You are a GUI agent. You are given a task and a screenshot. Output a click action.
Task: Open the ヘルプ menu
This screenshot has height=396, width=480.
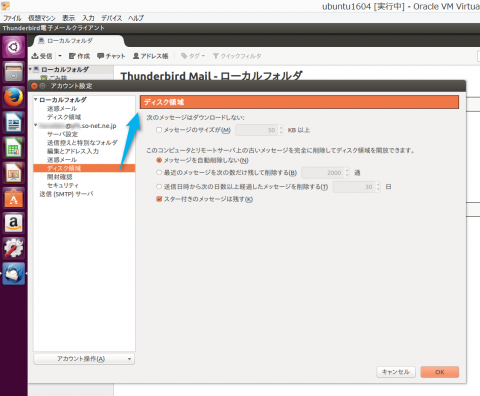[136, 18]
